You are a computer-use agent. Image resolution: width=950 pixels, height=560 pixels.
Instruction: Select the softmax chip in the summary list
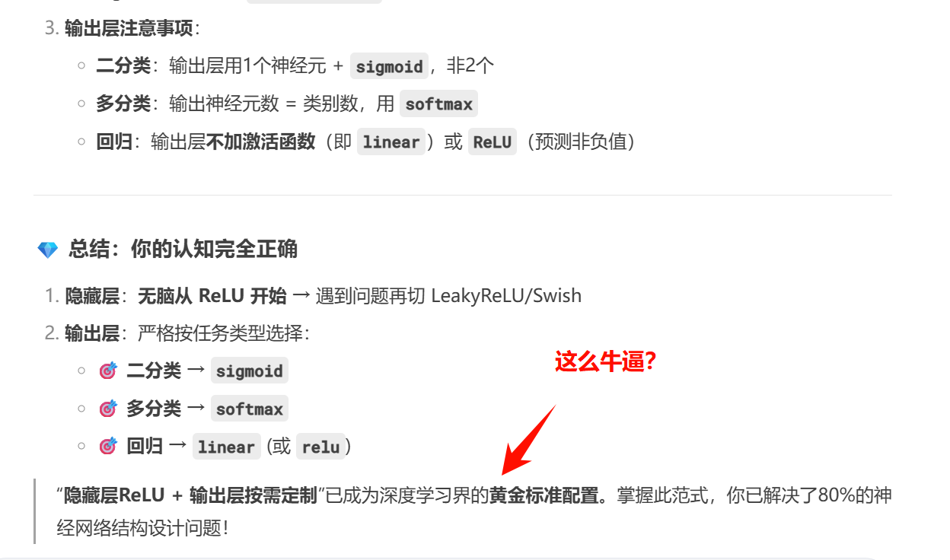click(249, 409)
